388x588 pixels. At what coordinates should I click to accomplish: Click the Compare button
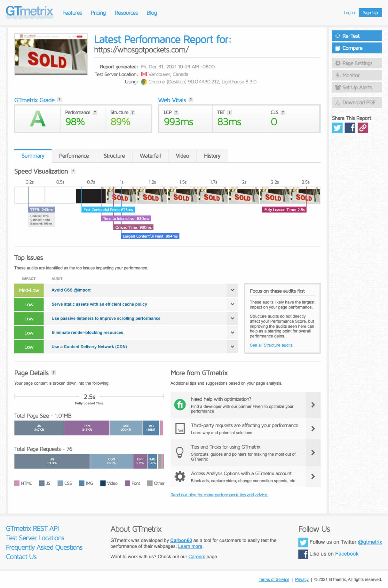coord(357,48)
